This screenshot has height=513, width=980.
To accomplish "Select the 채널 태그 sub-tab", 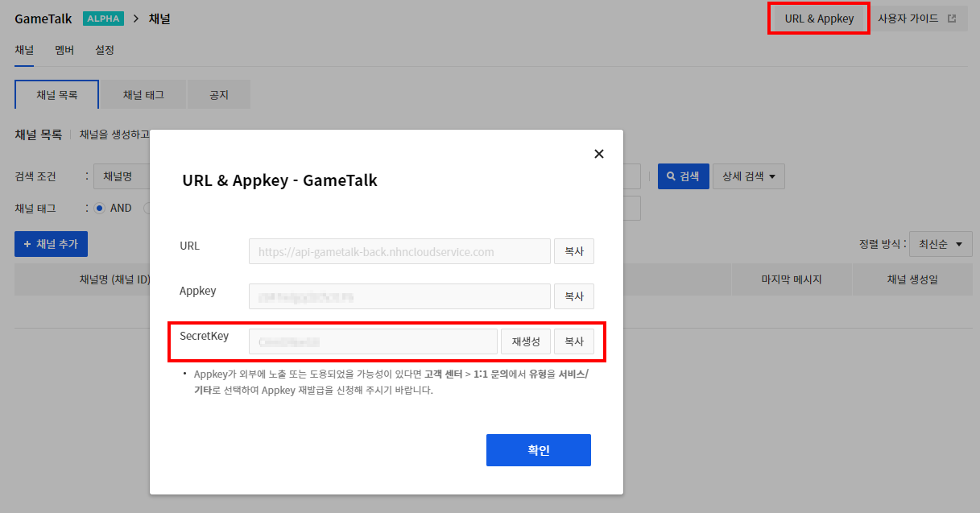I will (143, 94).
